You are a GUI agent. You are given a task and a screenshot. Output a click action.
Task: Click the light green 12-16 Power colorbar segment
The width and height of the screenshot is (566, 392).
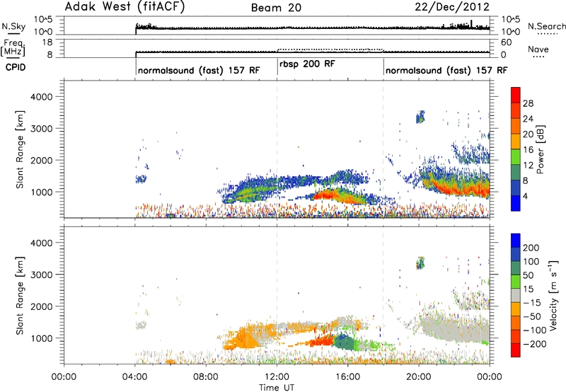coord(516,157)
